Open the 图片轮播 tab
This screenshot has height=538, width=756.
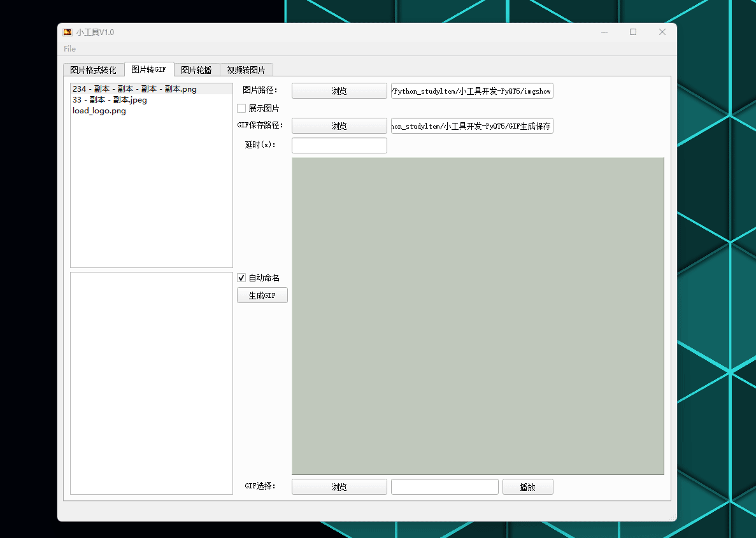click(197, 70)
